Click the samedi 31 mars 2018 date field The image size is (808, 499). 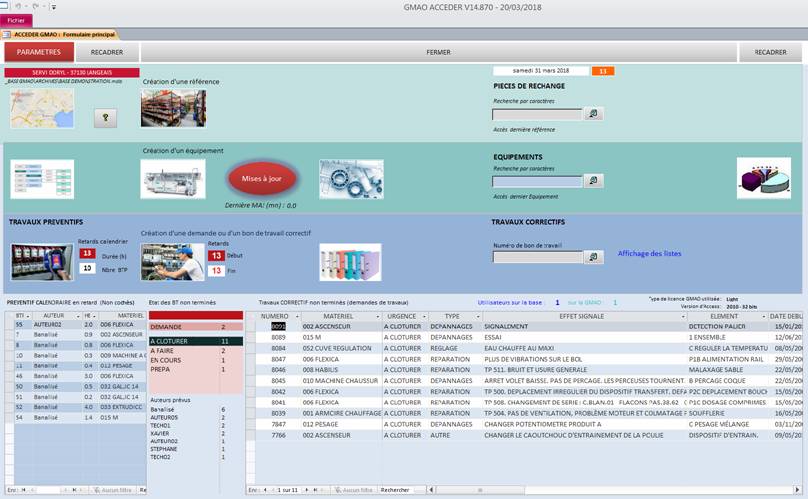(x=541, y=71)
